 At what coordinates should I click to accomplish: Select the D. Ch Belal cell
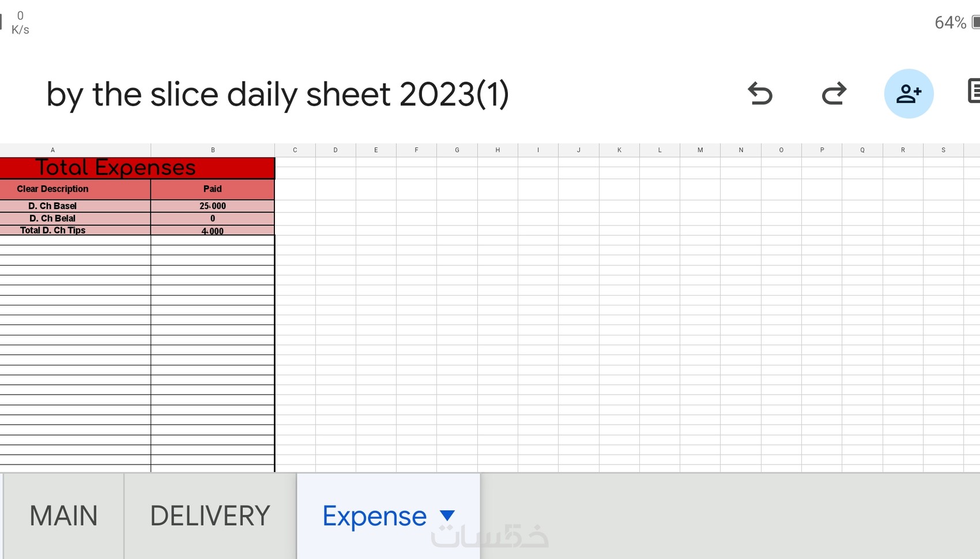click(52, 218)
